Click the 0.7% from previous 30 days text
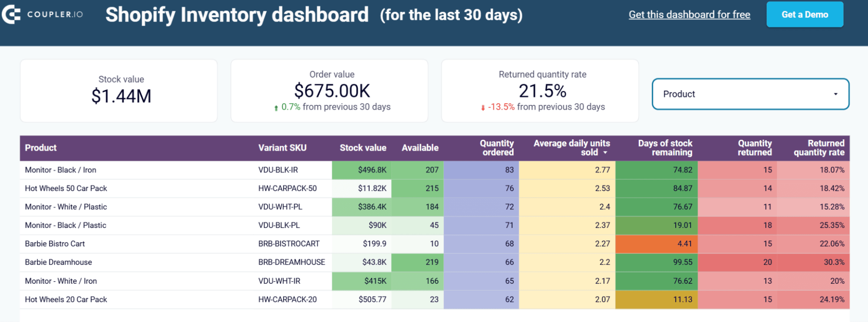This screenshot has height=322, width=868. click(336, 107)
